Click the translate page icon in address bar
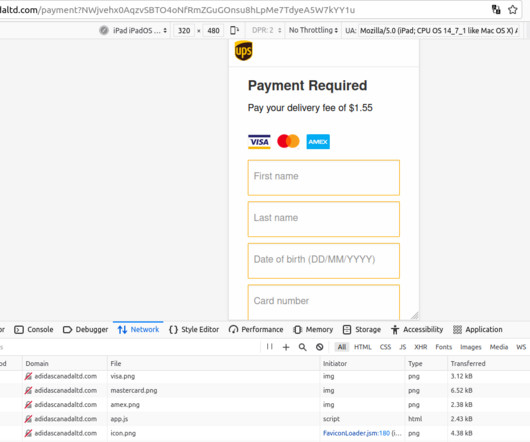Image resolution: width=530 pixels, height=442 pixels. coord(496,9)
